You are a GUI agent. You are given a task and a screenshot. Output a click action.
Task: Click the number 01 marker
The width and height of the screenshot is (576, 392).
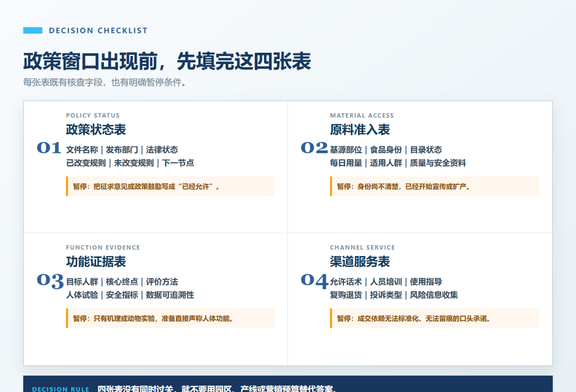(49, 148)
